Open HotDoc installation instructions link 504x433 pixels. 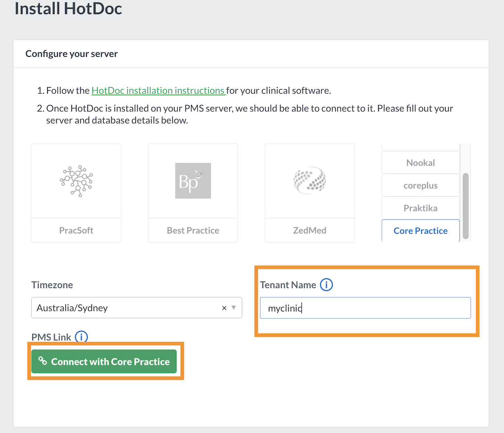click(158, 90)
